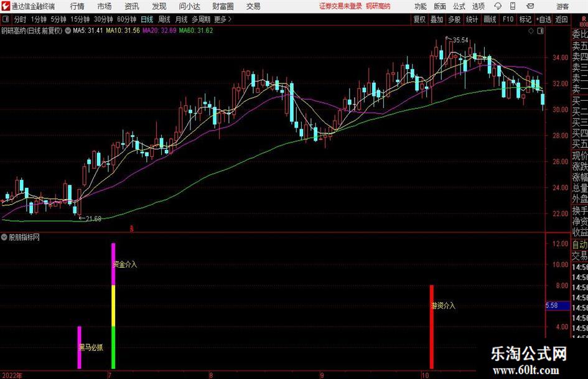
Task: Open the 行情 menu
Action: pos(77,6)
